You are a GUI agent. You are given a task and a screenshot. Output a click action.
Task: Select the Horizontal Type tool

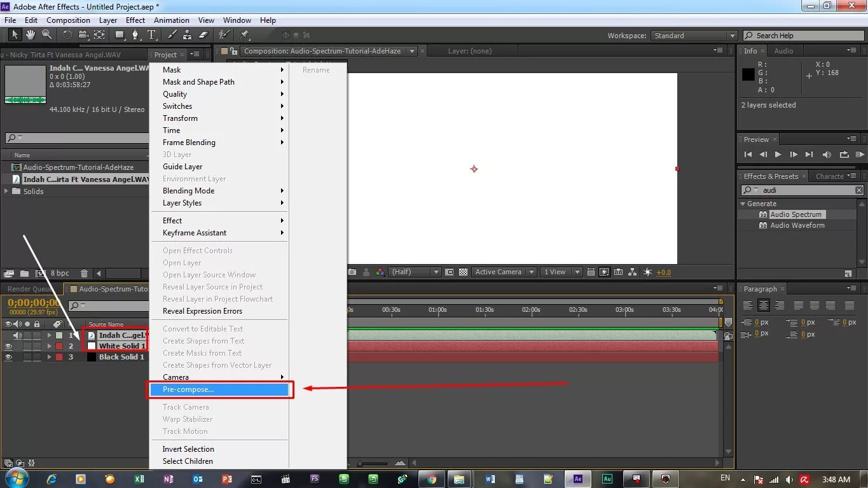tap(151, 34)
